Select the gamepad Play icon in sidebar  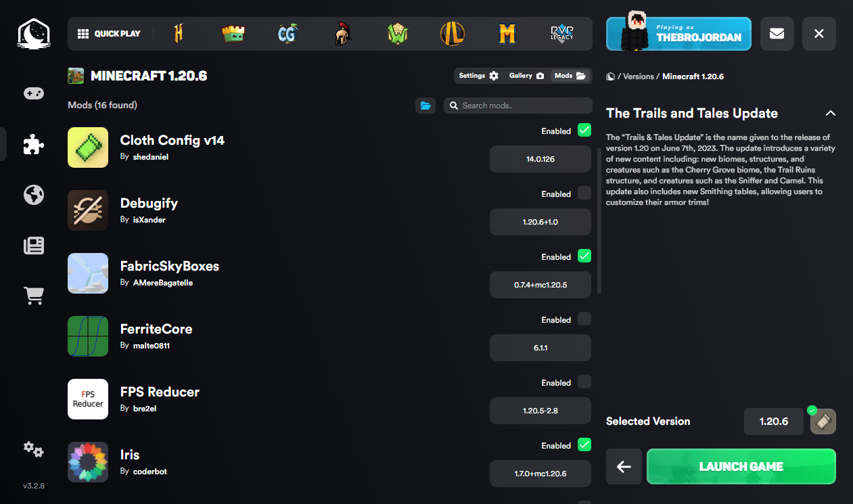[x=34, y=93]
